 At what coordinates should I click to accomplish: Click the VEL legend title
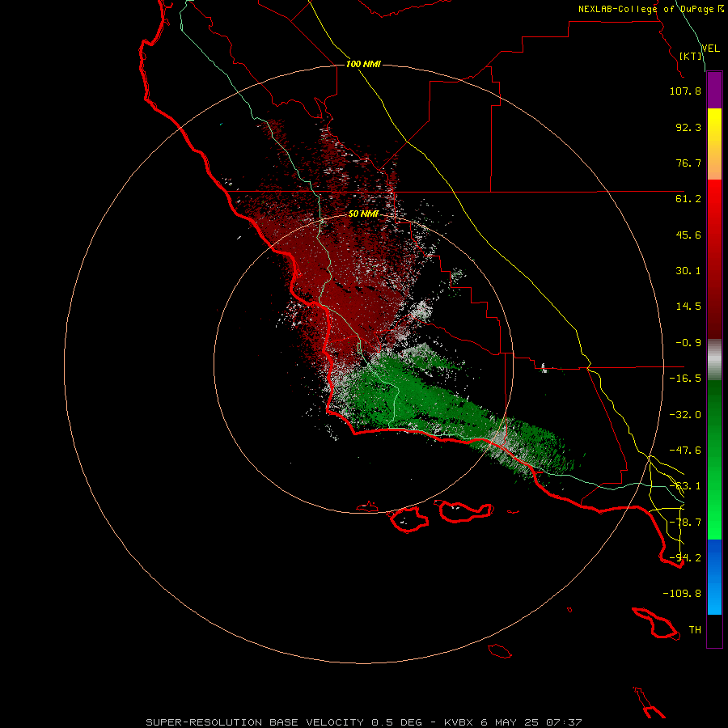pos(710,49)
